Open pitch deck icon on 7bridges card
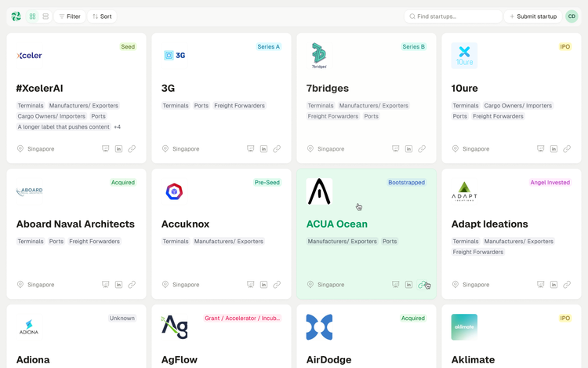Screen dimensions: 588x368 pos(396,149)
